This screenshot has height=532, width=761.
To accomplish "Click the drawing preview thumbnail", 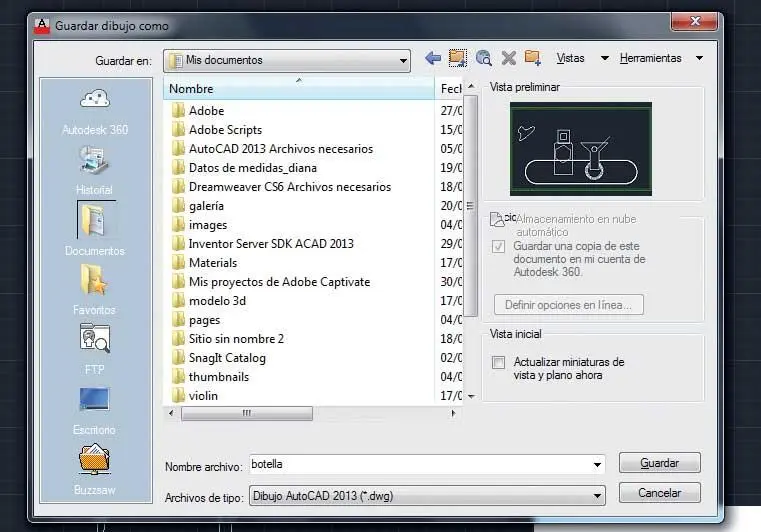I will 581,149.
